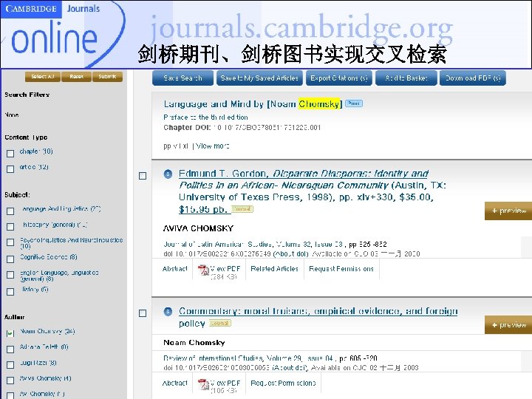Tick Luigi Rizzi author checkbox

pyautogui.click(x=10, y=365)
